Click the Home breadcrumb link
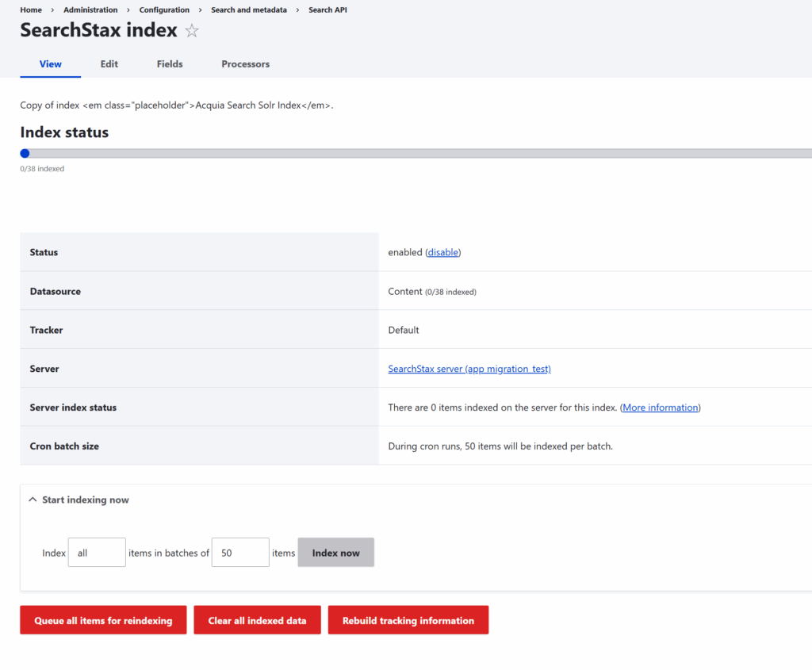 point(31,10)
